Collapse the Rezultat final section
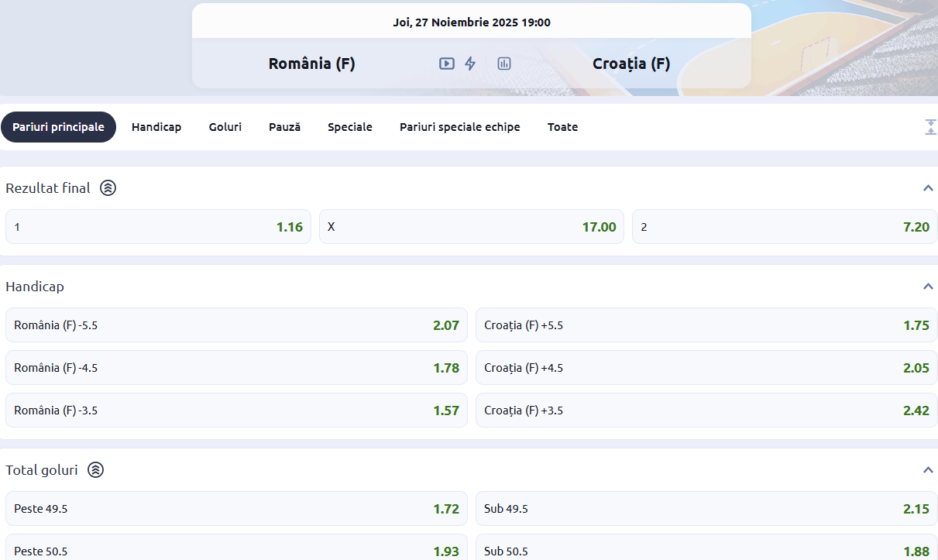The width and height of the screenshot is (938, 560). 928,188
